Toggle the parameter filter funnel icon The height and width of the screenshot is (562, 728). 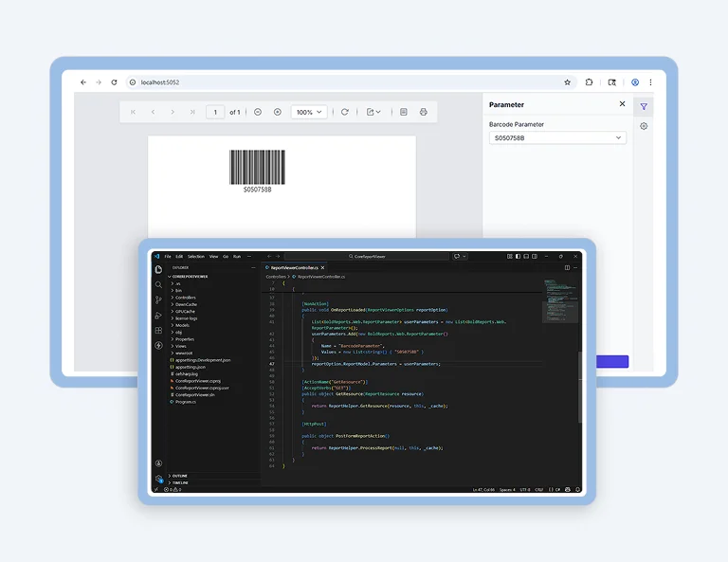(644, 107)
